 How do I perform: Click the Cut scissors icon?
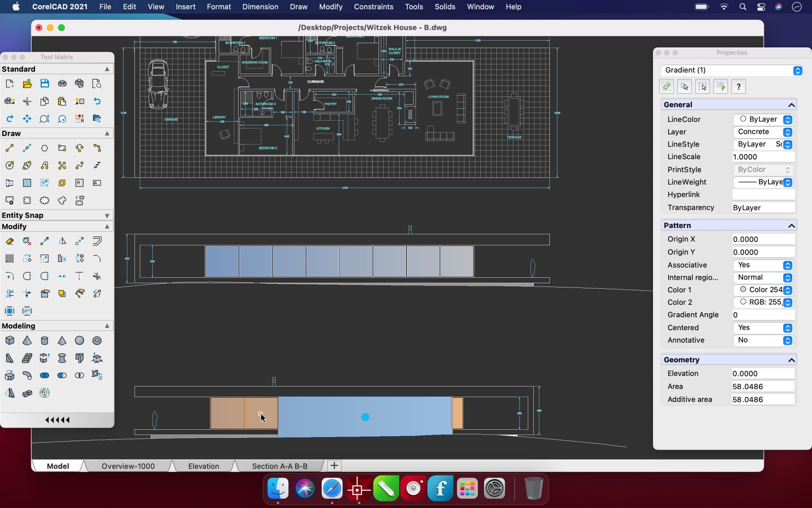click(27, 101)
